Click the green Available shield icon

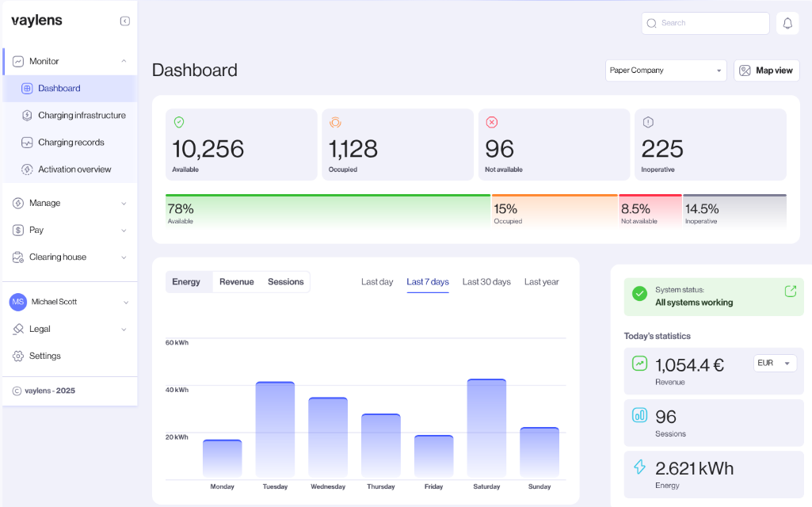point(179,122)
